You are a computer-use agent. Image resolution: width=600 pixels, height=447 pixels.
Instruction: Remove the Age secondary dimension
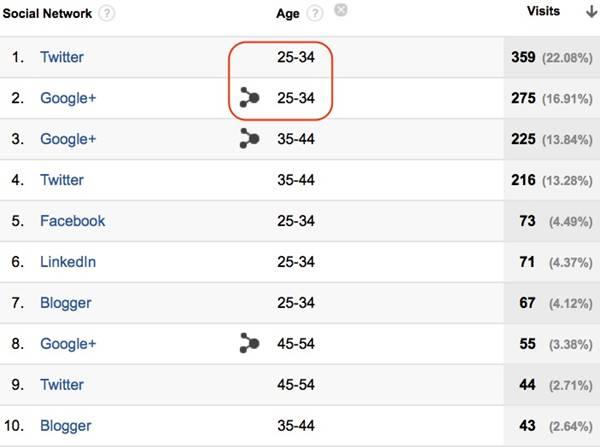tap(341, 11)
